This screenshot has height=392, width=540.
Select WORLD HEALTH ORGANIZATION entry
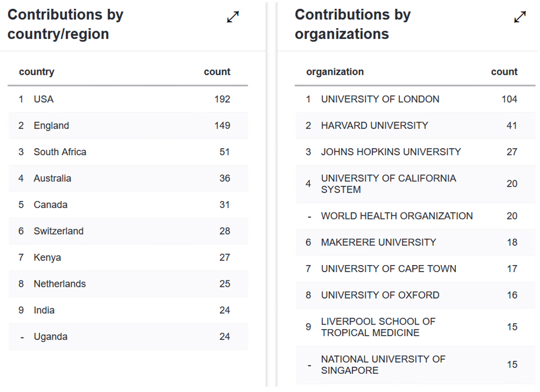pos(397,216)
